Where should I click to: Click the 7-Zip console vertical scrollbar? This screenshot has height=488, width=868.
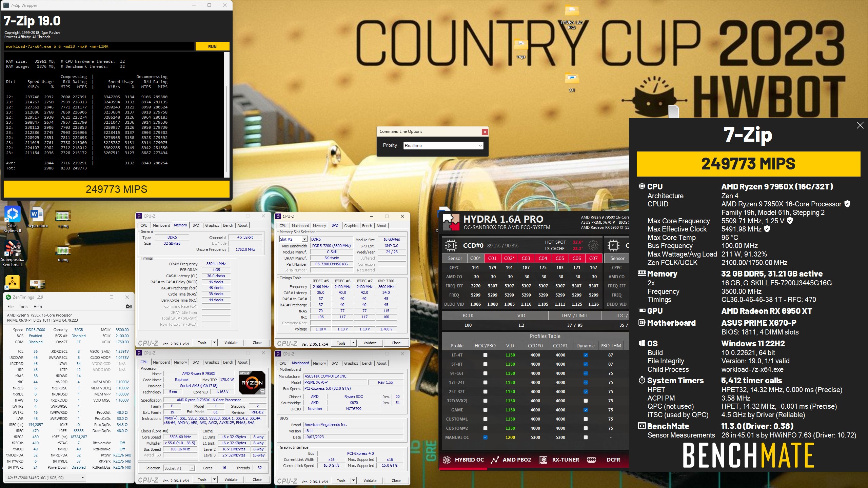click(x=226, y=115)
